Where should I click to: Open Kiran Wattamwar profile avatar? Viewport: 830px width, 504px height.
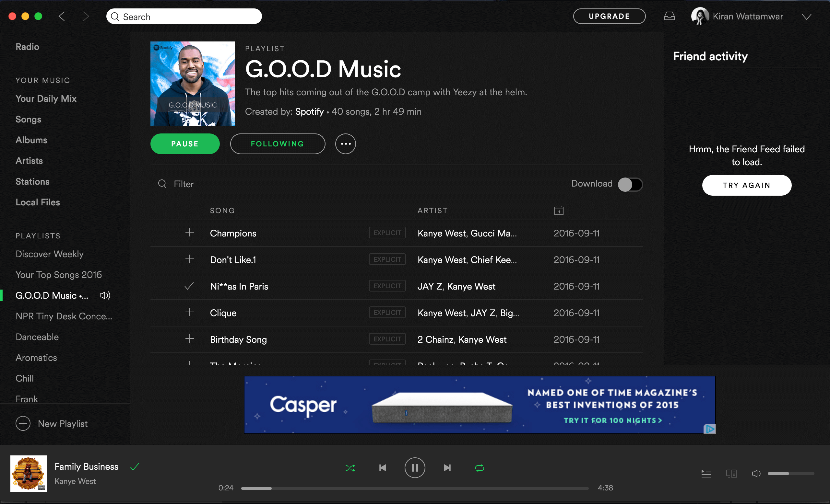pyautogui.click(x=700, y=16)
